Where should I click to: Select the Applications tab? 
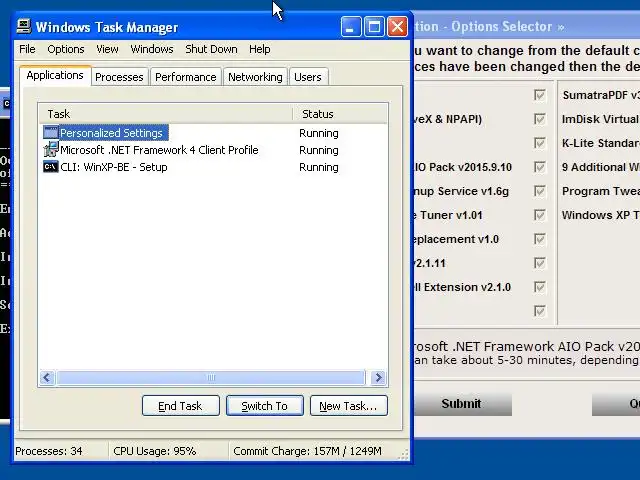[55, 76]
